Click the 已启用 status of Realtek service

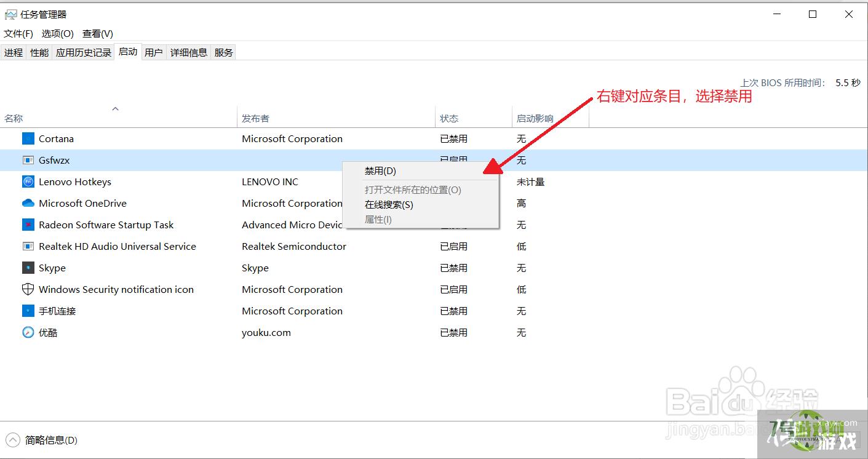[454, 247]
